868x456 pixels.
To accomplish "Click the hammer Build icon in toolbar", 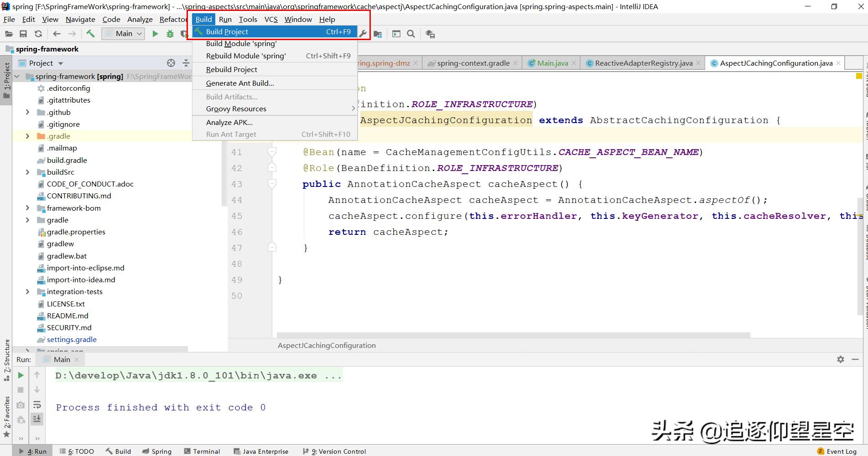I will (90, 34).
